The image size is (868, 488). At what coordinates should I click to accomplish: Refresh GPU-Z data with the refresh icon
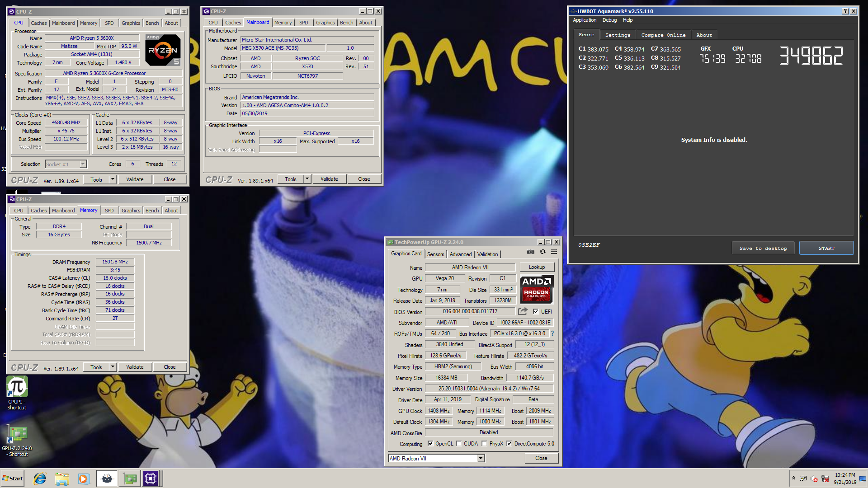click(542, 252)
